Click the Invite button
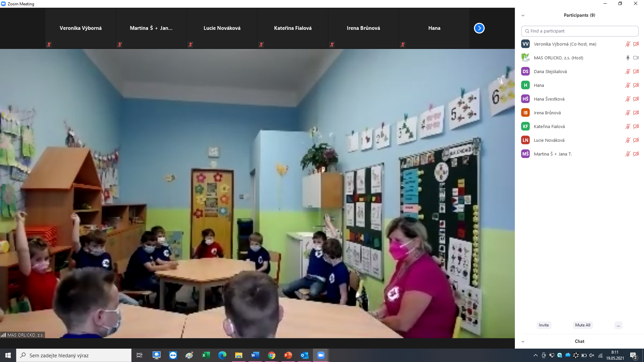The height and width of the screenshot is (362, 644). pos(544,325)
